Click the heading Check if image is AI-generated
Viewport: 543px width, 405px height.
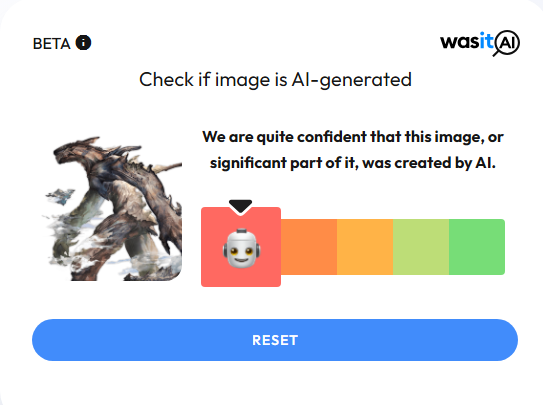click(275, 80)
